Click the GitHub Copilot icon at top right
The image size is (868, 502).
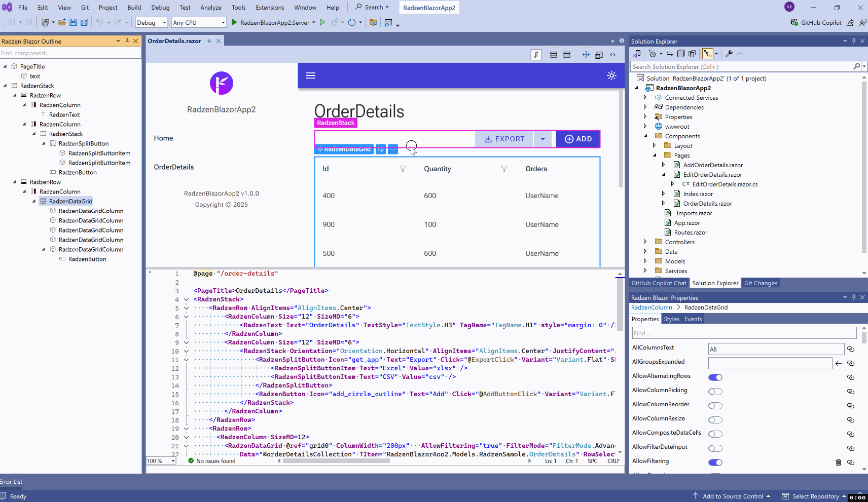point(794,22)
